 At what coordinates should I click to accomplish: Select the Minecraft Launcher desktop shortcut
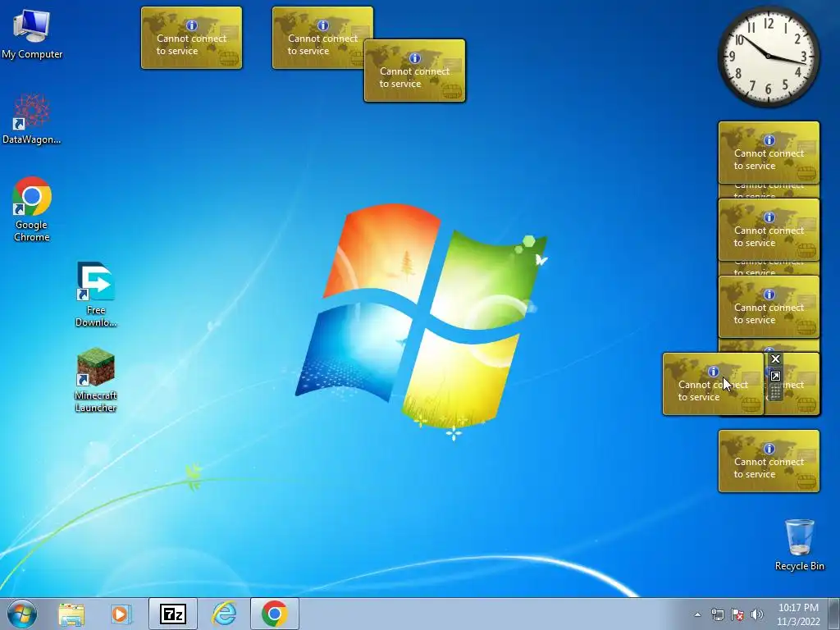[96, 381]
